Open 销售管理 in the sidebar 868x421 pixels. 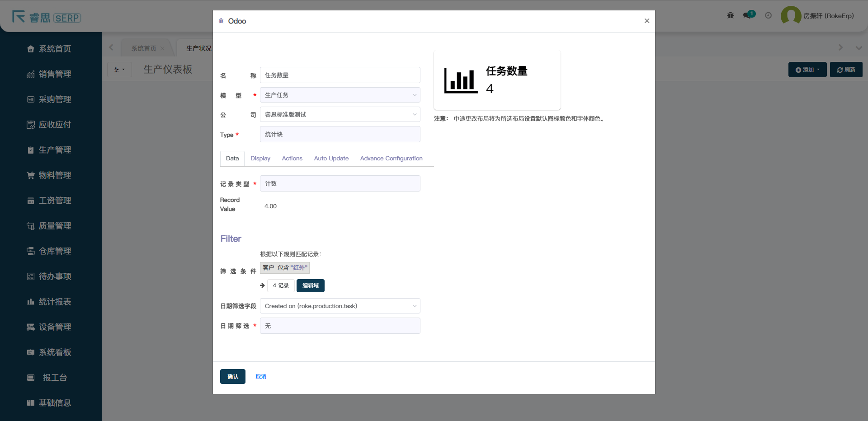[x=54, y=74]
